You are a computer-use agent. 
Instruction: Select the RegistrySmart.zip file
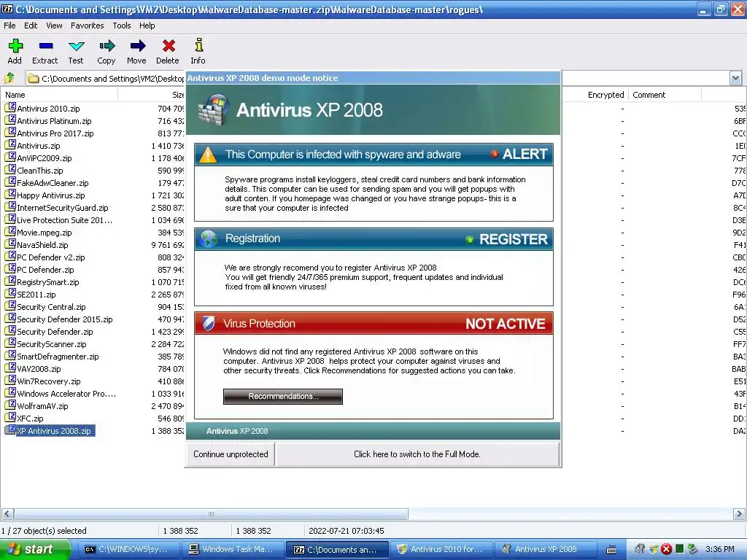click(x=47, y=282)
